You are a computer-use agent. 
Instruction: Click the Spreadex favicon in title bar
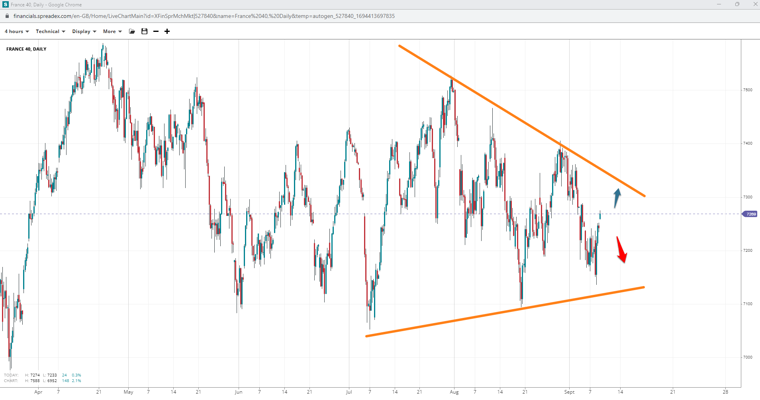pos(5,5)
